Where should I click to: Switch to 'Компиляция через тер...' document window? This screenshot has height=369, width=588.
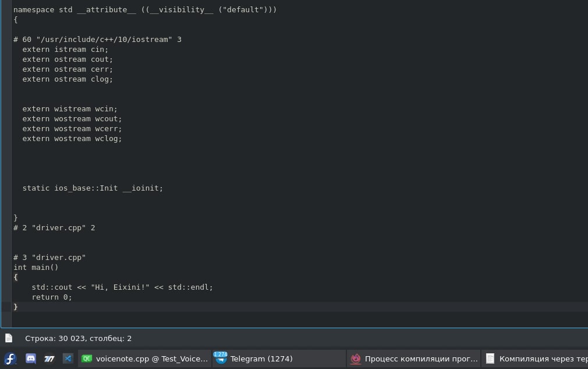(535, 359)
